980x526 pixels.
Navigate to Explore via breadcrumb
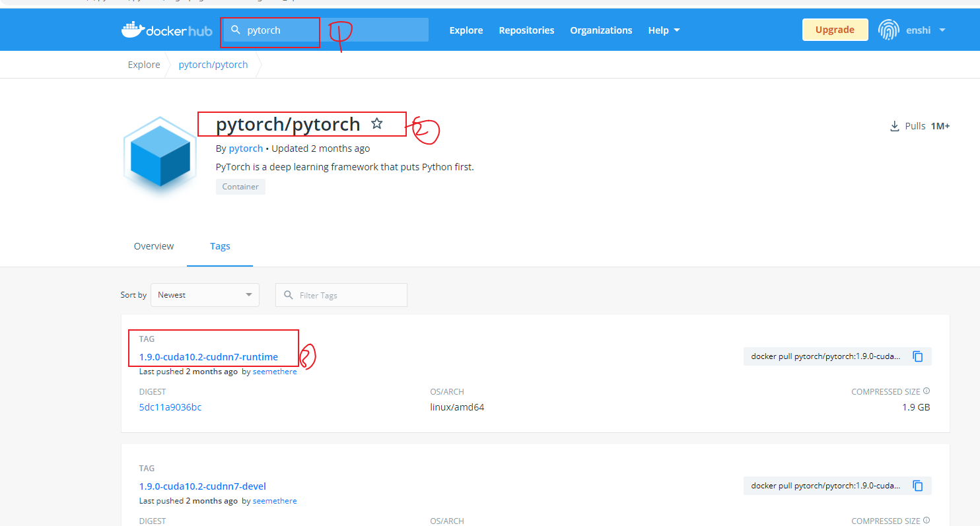pyautogui.click(x=144, y=64)
